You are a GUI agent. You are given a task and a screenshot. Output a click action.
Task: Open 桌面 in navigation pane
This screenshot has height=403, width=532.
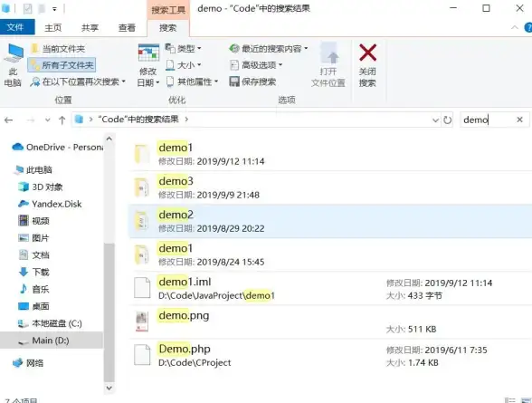point(34,306)
